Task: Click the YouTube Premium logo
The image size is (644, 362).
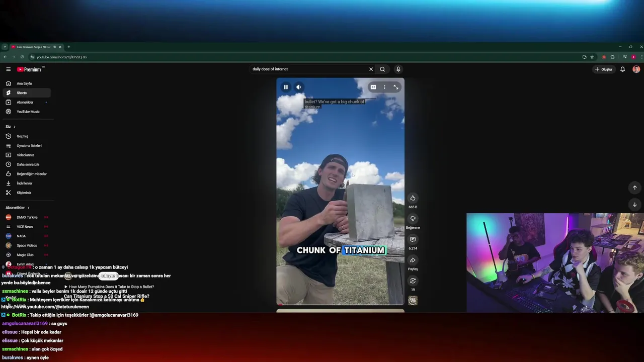Action: pos(30,69)
